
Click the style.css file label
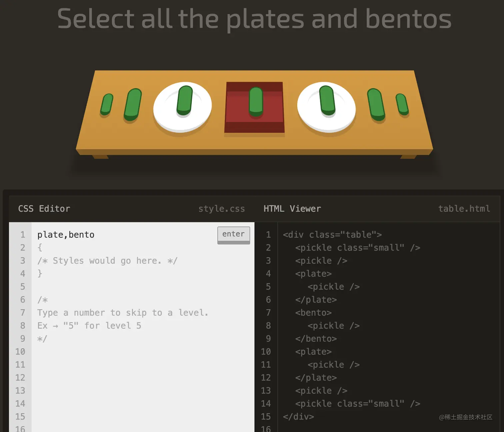tap(222, 209)
